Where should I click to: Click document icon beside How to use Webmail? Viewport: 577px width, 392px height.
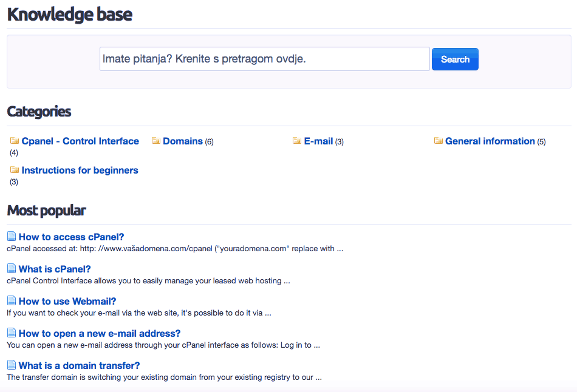tap(12, 300)
